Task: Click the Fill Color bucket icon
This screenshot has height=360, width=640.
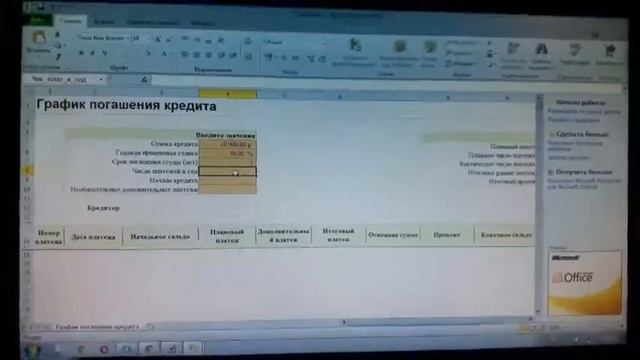Action: (x=149, y=54)
